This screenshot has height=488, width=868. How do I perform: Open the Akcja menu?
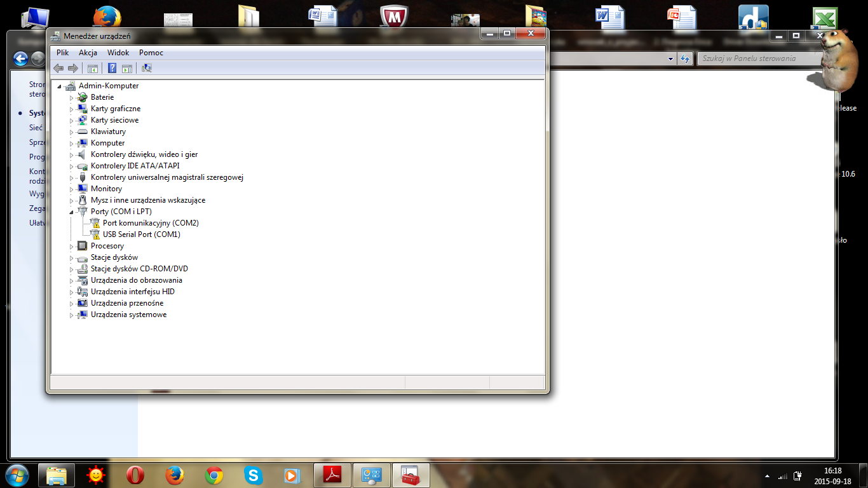pos(88,53)
